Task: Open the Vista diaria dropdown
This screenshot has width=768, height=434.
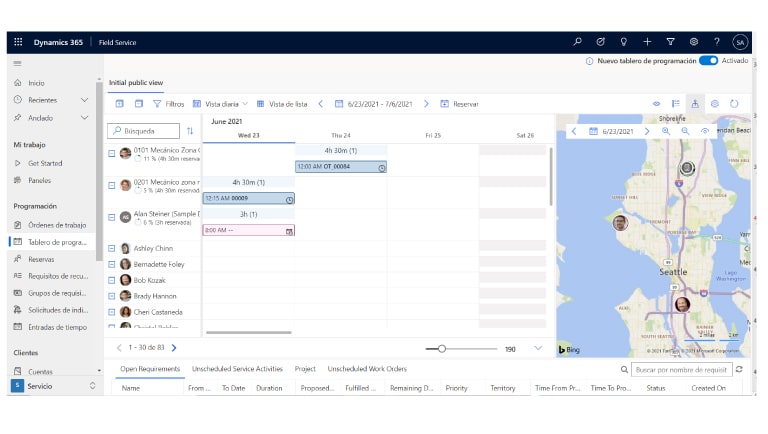Action: [x=220, y=104]
